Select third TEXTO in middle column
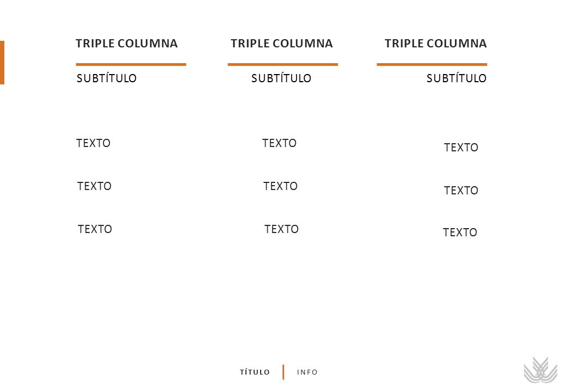This screenshot has width=566, height=392. pos(281,229)
